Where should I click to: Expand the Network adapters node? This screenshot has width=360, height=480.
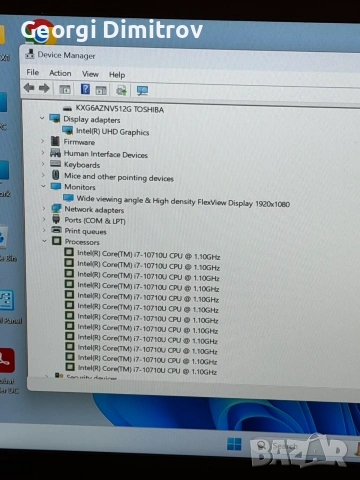tap(44, 208)
